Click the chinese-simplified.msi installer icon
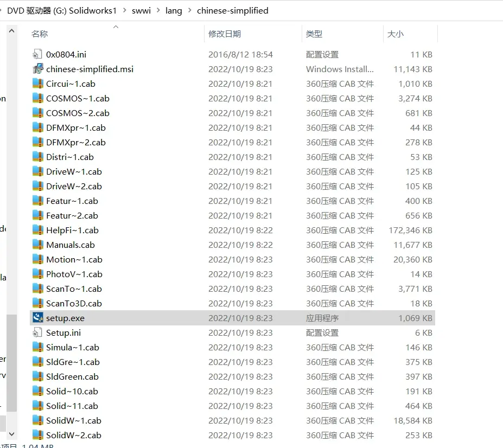This screenshot has width=503, height=448. click(x=37, y=69)
